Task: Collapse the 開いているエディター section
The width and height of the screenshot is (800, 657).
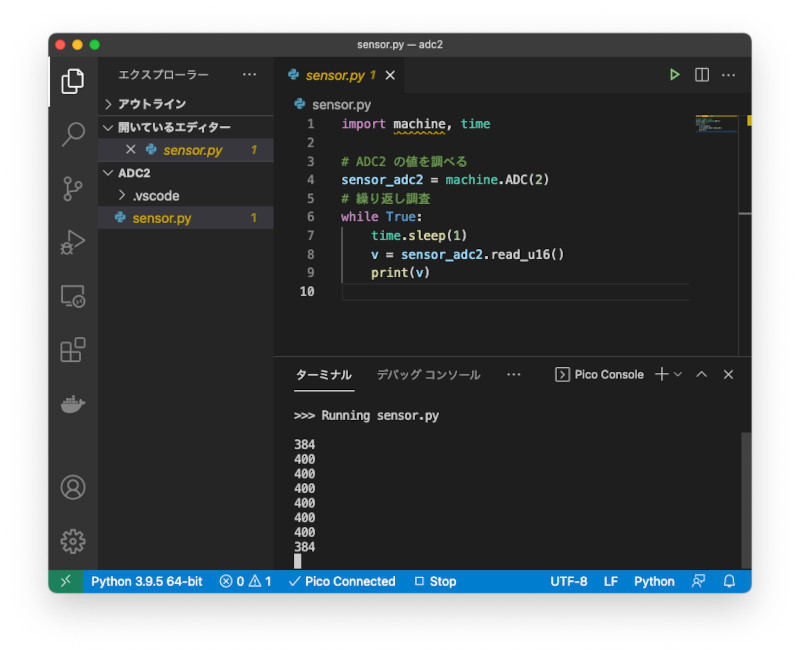Action: click(x=109, y=127)
